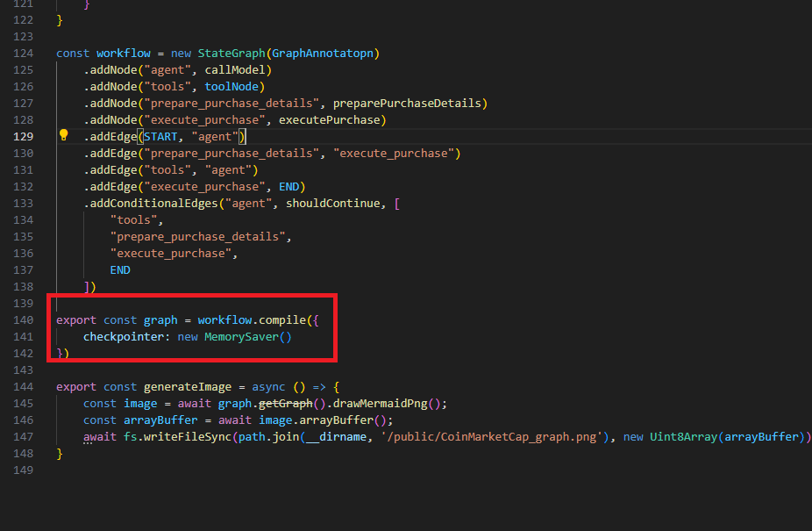Click line number 124 in the gutter
This screenshot has width=812, height=531.
24,54
